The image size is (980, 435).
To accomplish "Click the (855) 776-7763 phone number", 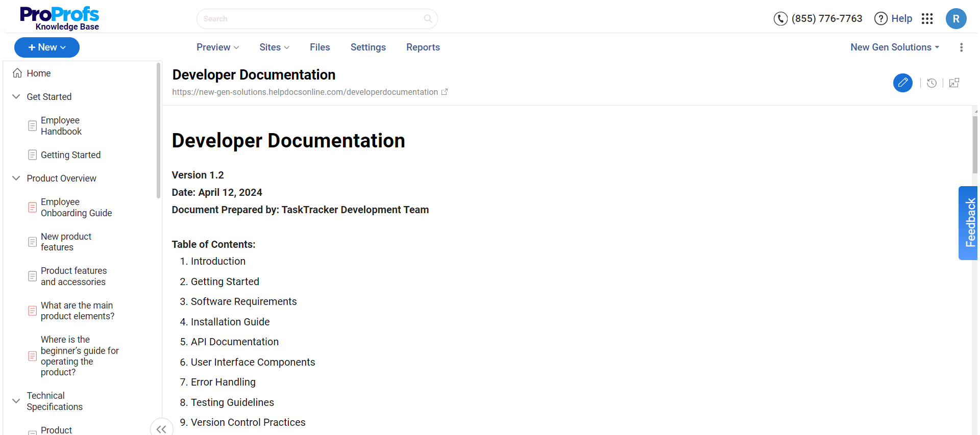I will 827,19.
